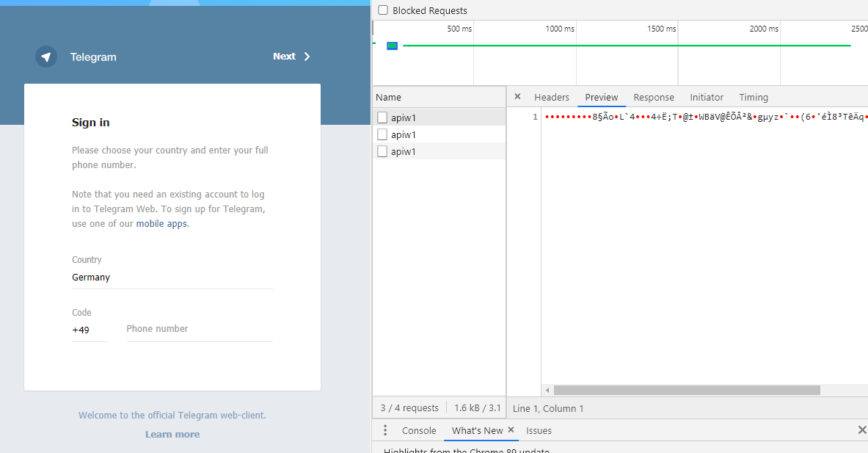Click the 1500 ms timeline marker
The image size is (868, 453).
[662, 29]
